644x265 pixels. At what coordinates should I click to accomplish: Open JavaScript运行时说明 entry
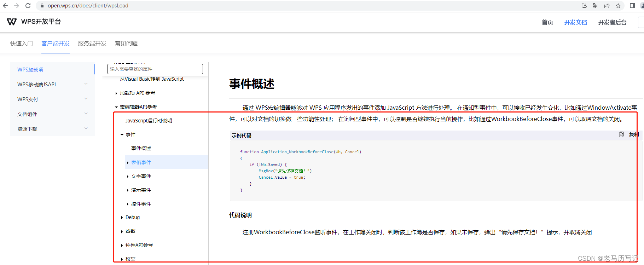(149, 121)
